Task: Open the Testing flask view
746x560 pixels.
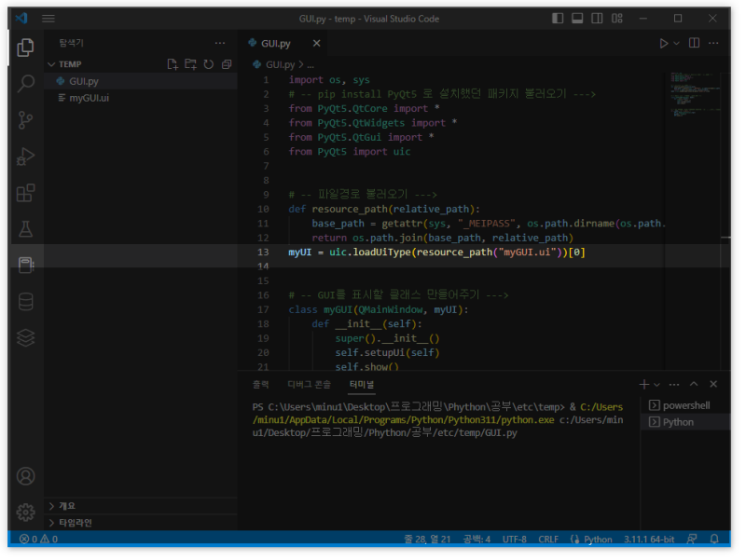Action: coord(26,228)
